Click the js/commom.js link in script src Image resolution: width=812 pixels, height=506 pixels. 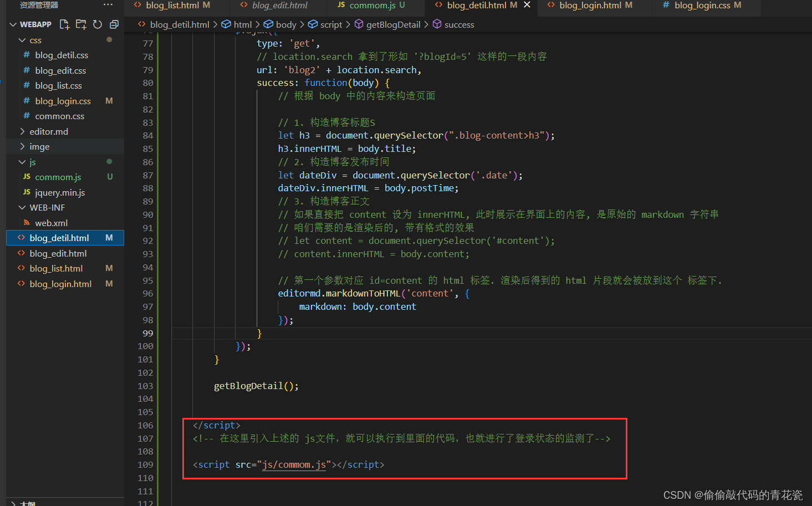pos(294,465)
